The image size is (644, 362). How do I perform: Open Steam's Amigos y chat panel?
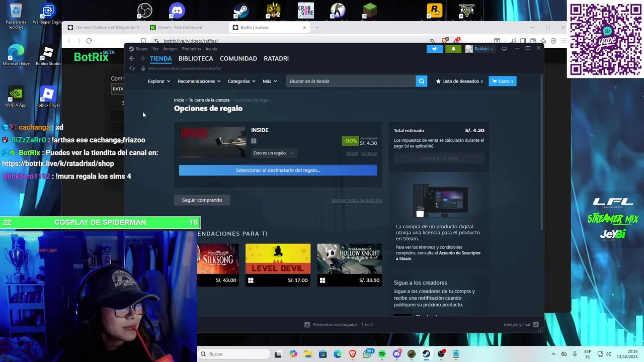[521, 325]
